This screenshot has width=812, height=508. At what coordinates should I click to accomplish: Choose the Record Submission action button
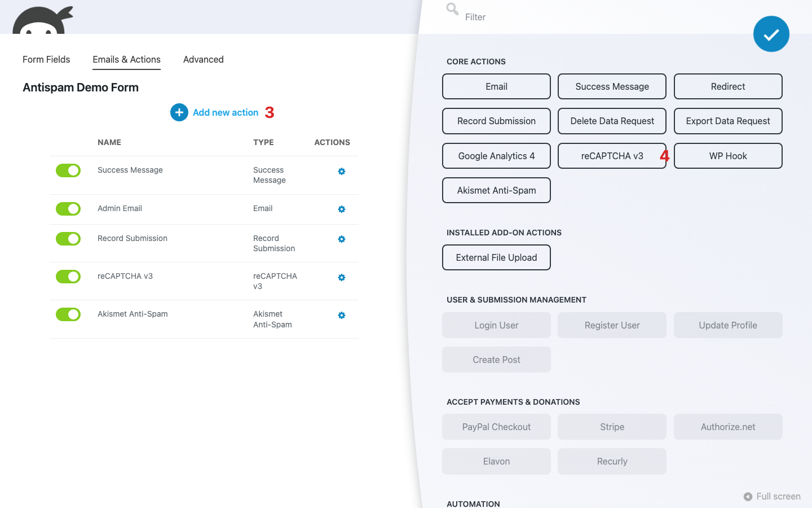[x=496, y=121]
